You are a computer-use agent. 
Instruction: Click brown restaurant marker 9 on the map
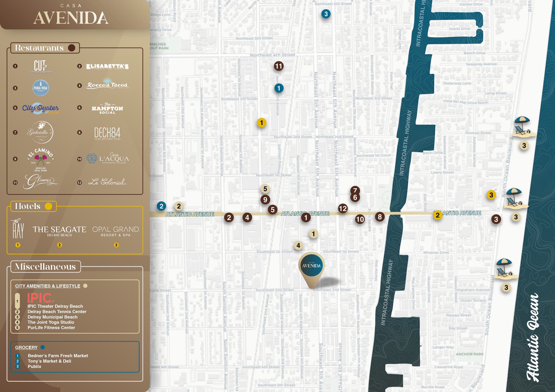click(265, 200)
